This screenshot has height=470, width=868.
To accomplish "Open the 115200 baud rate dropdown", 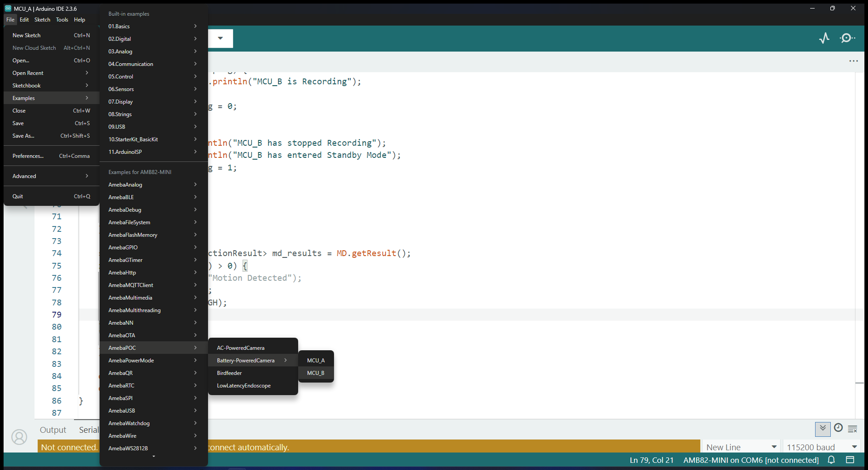I will pyautogui.click(x=821, y=447).
